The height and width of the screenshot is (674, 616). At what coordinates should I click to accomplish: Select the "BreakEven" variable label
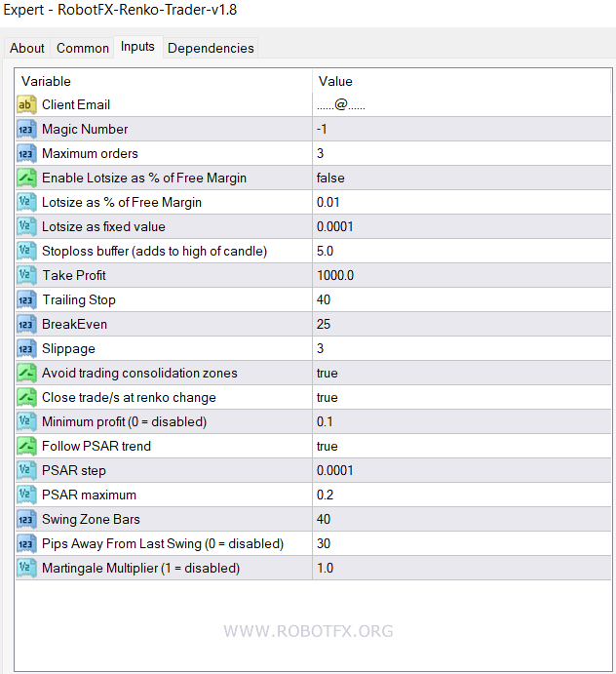coord(74,324)
